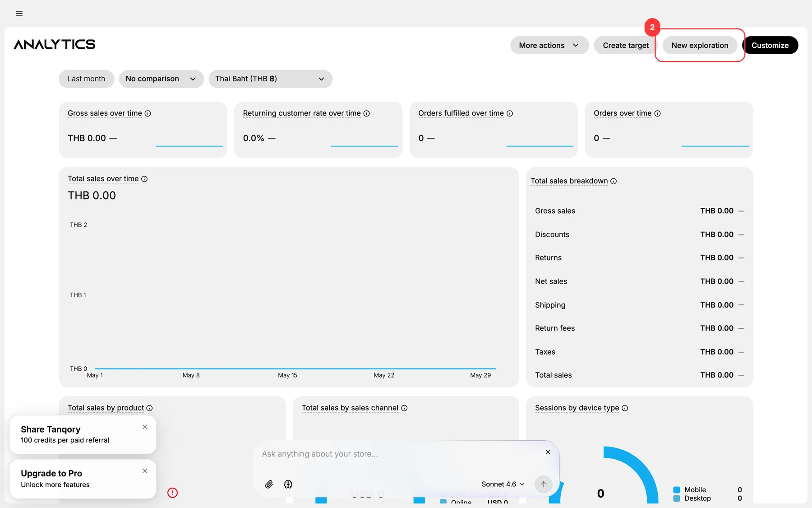Close the Ask anything chat box
The image size is (812, 508).
548,452
